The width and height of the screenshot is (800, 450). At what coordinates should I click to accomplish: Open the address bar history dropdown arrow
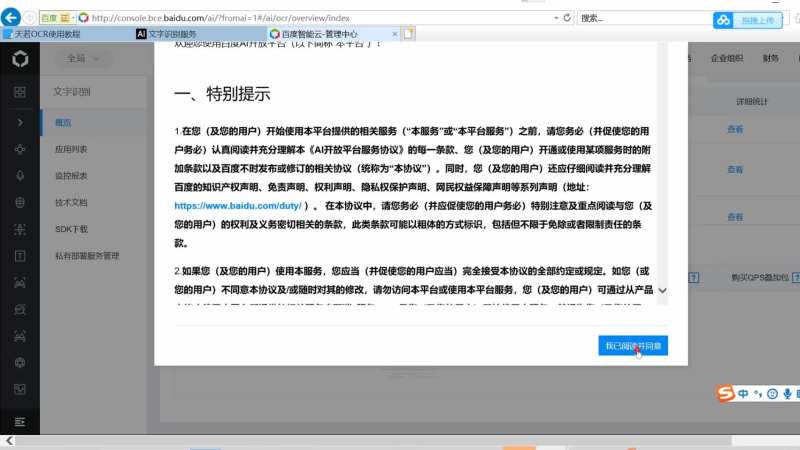(556, 18)
